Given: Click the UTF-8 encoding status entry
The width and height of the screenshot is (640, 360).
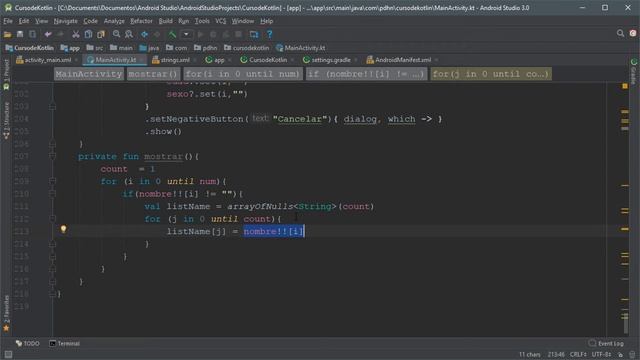Looking at the screenshot, I should click(601, 354).
